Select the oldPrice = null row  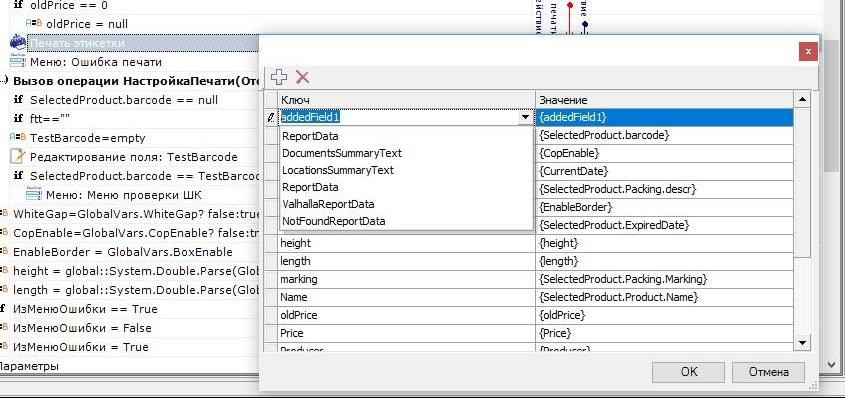(87, 24)
